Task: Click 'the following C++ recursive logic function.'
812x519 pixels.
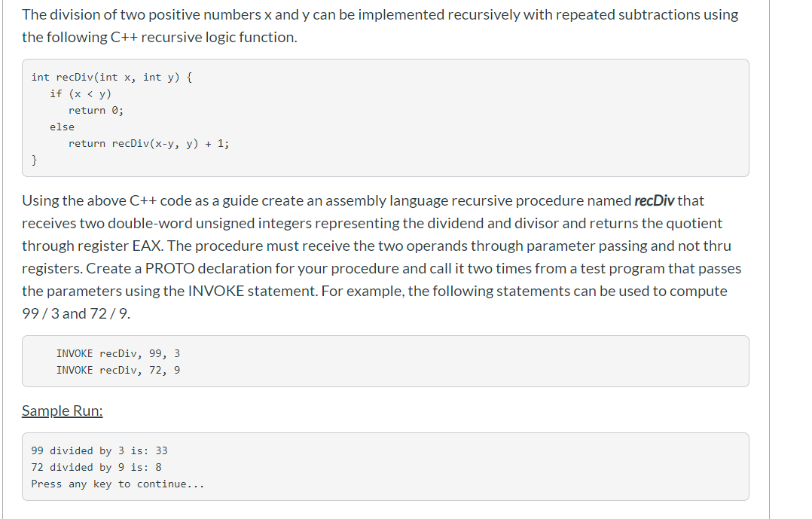Action: tap(160, 38)
